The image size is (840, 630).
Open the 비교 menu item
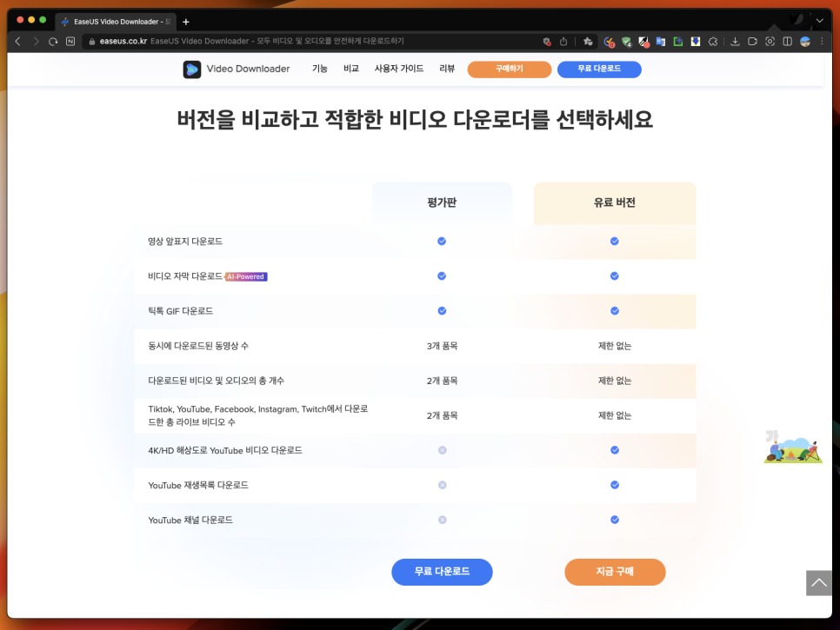pyautogui.click(x=351, y=69)
